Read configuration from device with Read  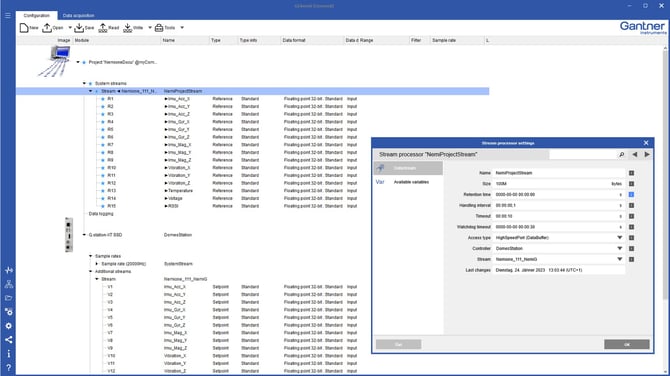[x=109, y=28]
